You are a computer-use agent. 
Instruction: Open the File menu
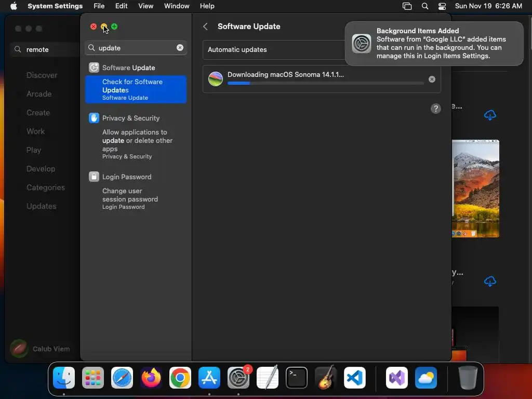[x=99, y=6]
